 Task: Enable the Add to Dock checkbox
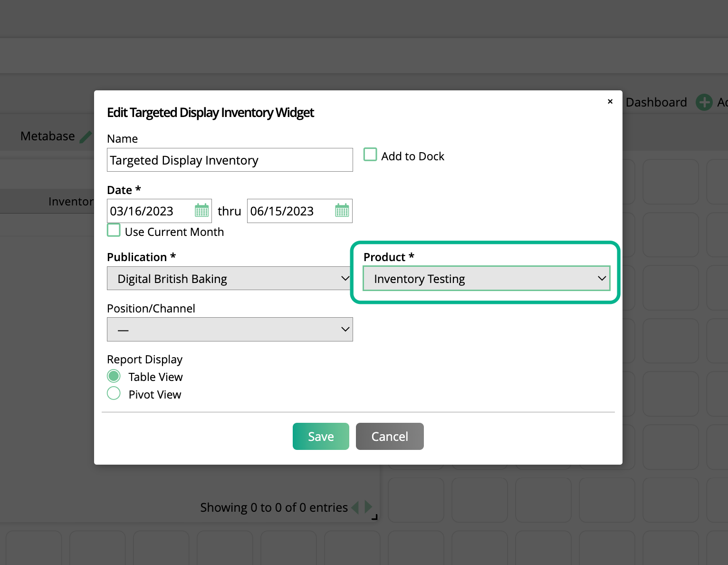370,155
